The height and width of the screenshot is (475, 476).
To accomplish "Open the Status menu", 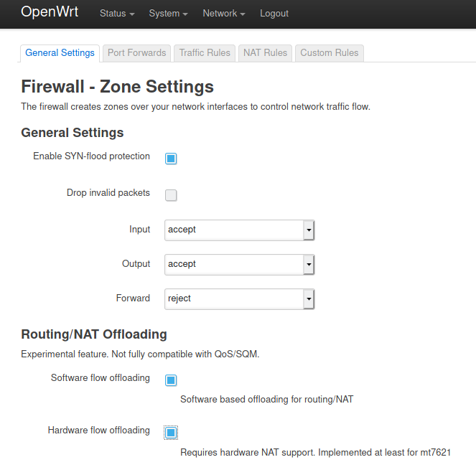I will coord(117,14).
